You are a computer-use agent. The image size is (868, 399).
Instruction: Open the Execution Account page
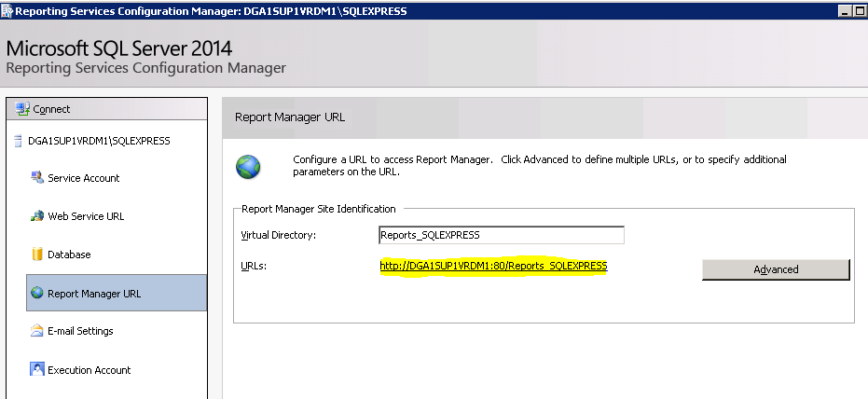90,370
